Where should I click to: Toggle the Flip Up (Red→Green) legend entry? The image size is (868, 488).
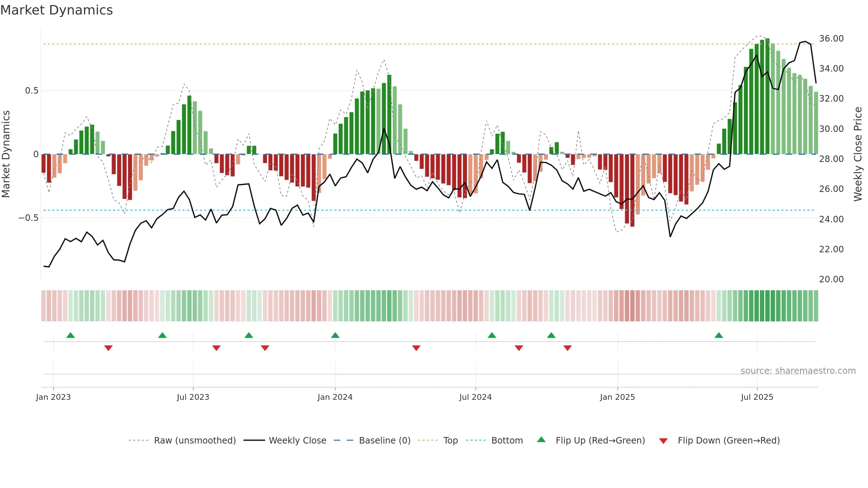point(591,440)
